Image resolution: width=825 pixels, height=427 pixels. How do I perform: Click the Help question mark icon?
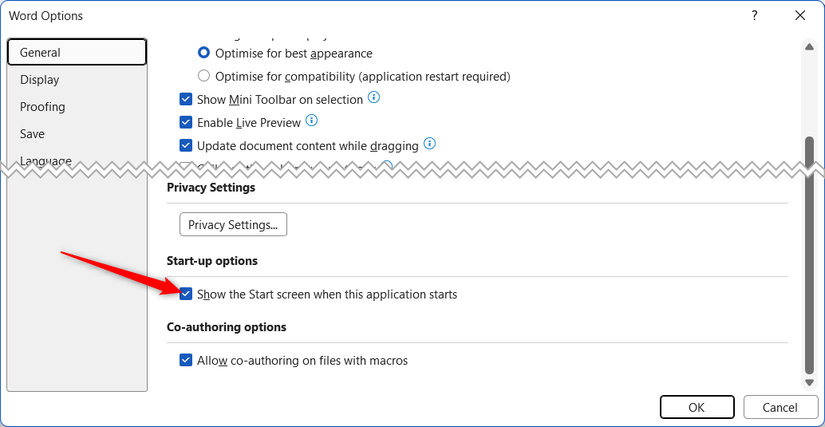tap(753, 16)
